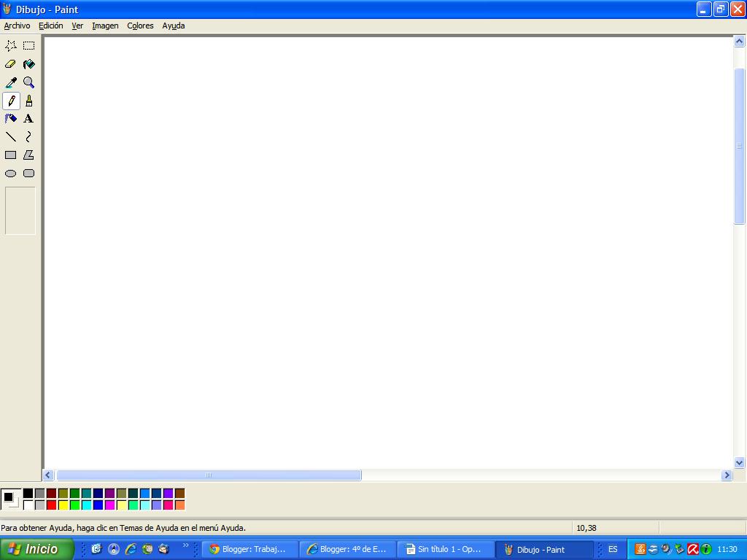Screen dimensions: 747x560
Task: Click the orange first system tray icon
Action: [640, 549]
